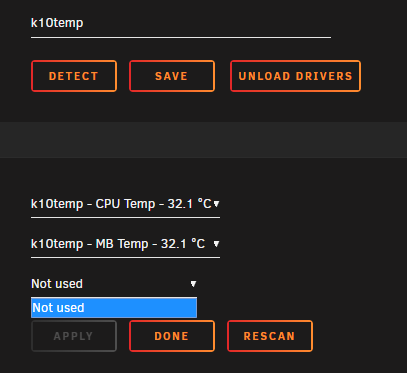The width and height of the screenshot is (407, 373).
Task: Rescan sensors using the RESCAN button
Action: point(270,336)
